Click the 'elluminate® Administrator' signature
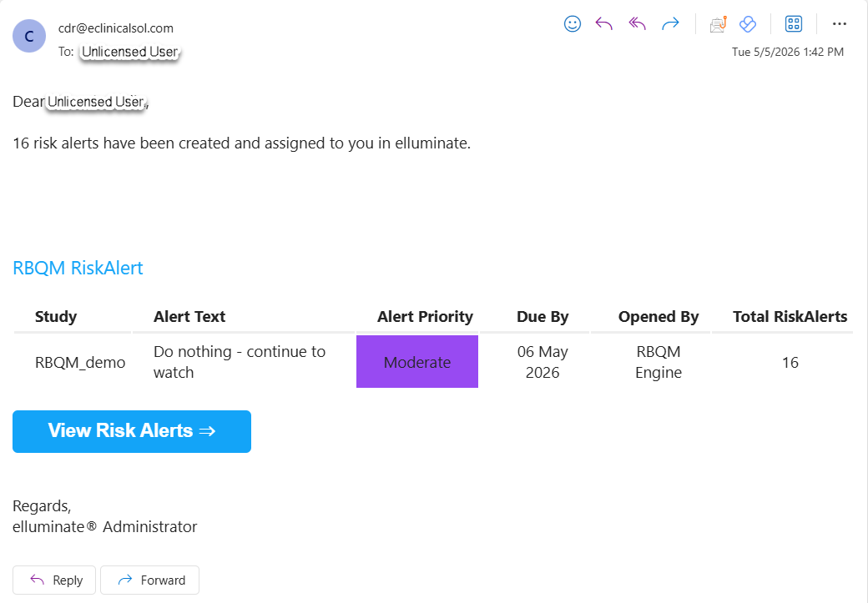 tap(104, 526)
